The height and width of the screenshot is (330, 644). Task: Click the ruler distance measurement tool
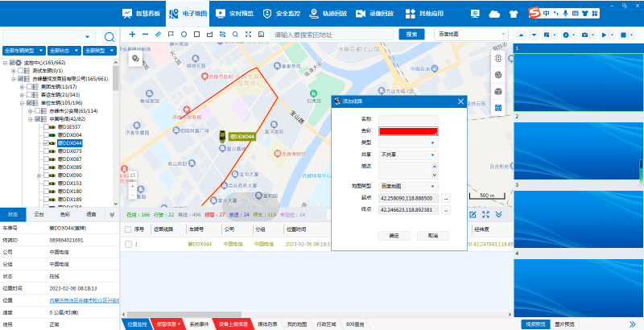158,35
